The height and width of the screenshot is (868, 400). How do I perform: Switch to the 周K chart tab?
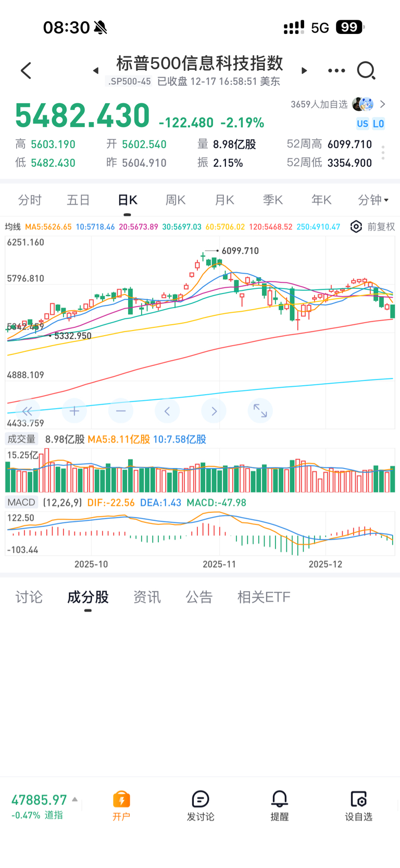pyautogui.click(x=176, y=200)
